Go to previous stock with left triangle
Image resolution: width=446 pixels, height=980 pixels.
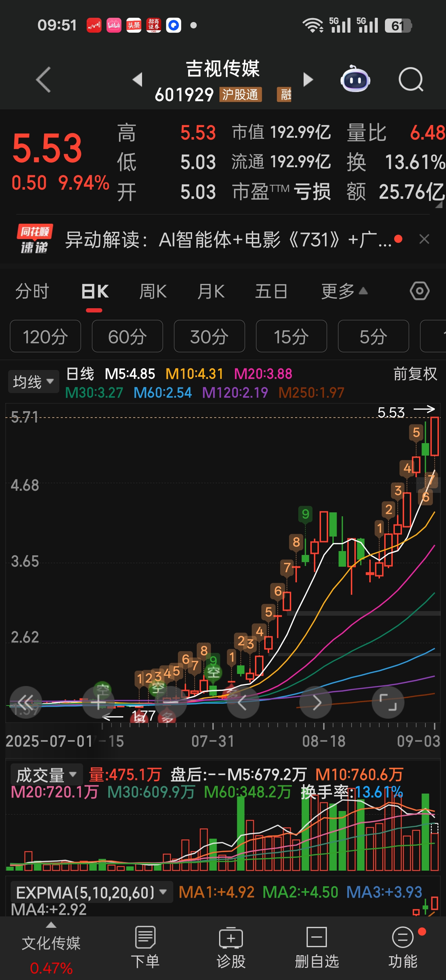[137, 80]
